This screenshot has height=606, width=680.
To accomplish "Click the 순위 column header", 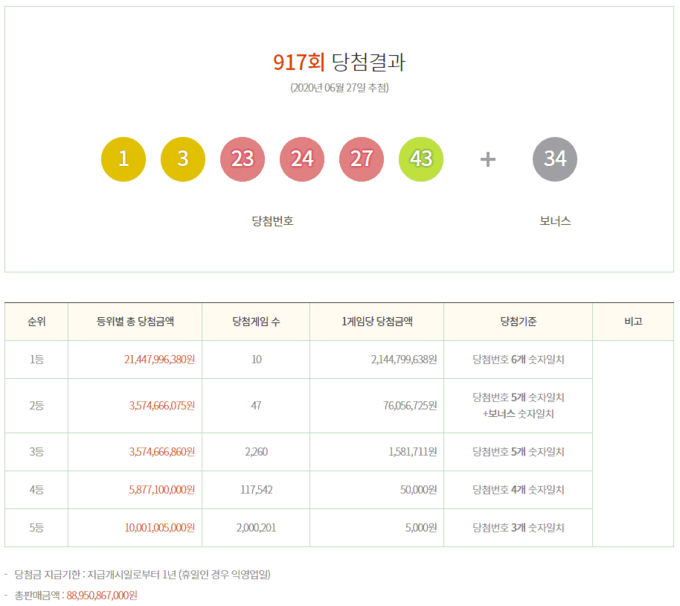I will [x=36, y=321].
